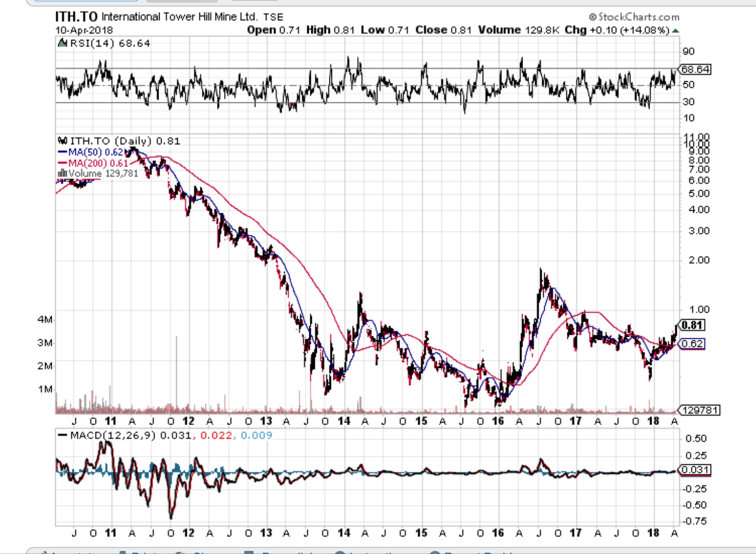756x554 pixels.
Task: Click the candlestick icon beside ITH.TO (Daily)
Action: 63,141
